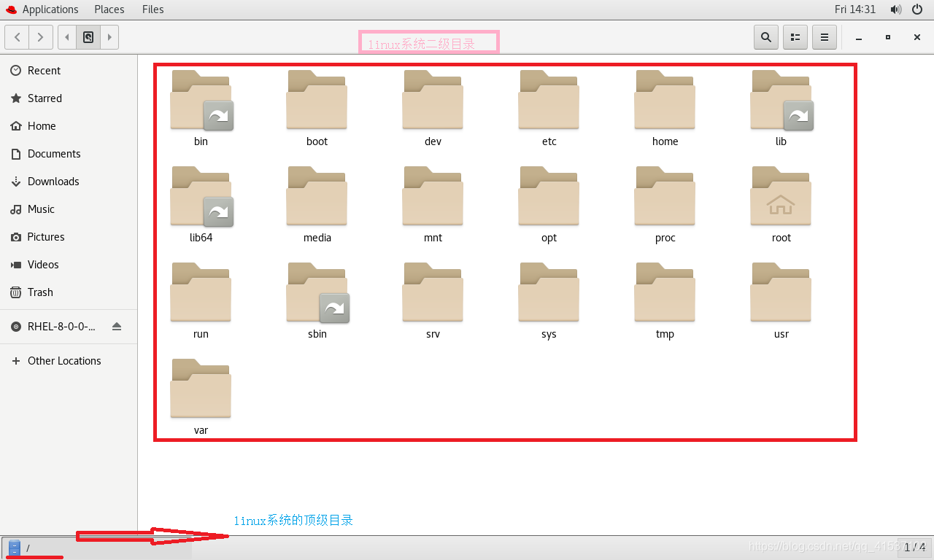This screenshot has width=934, height=560.
Task: Click the 1 / 4 workspace indicator
Action: (x=915, y=547)
